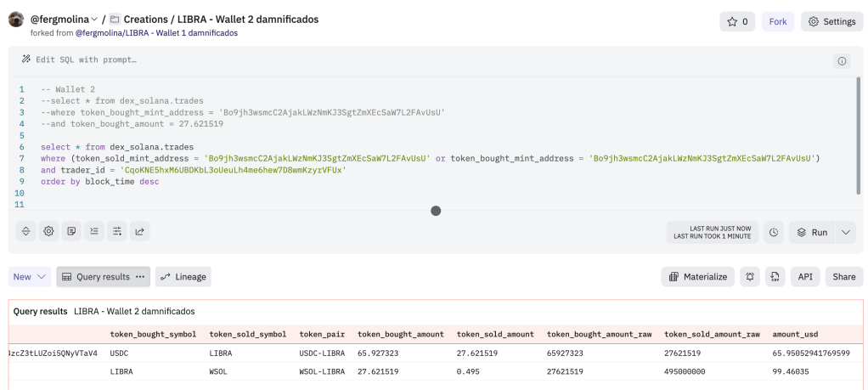
Task: Click the Materialize button
Action: 698,276
